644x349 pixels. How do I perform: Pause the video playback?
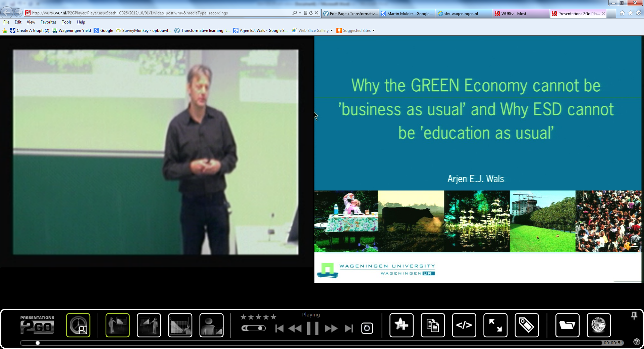pyautogui.click(x=313, y=328)
